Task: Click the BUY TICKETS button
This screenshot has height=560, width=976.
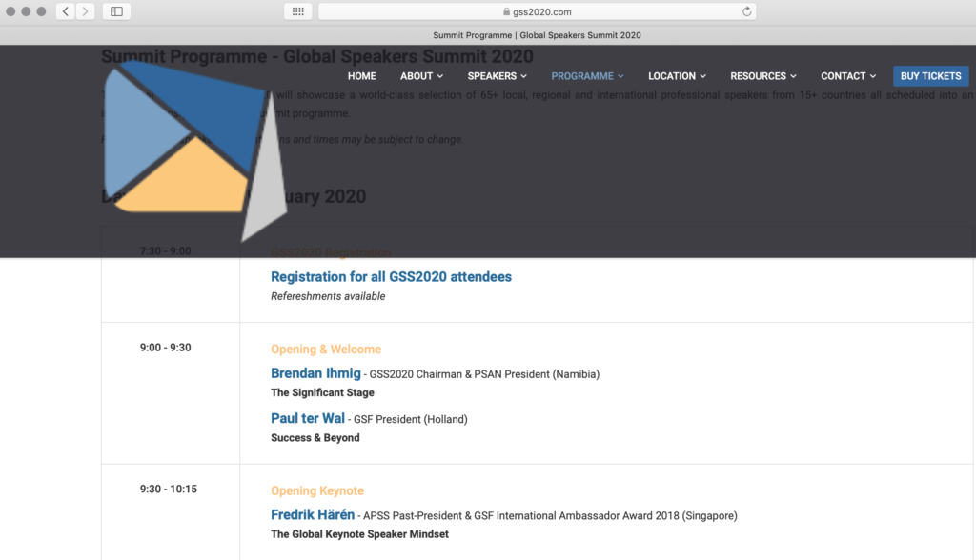Action: 930,76
